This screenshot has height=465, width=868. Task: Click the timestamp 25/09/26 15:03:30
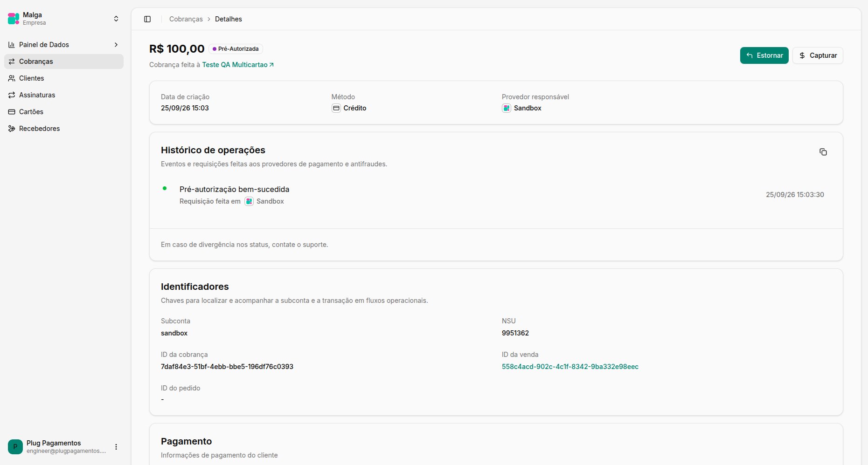795,195
